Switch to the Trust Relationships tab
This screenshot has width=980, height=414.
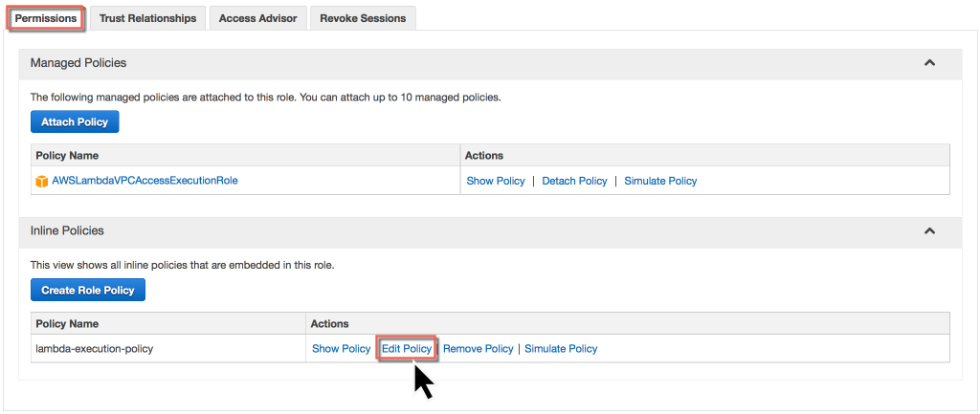point(147,18)
